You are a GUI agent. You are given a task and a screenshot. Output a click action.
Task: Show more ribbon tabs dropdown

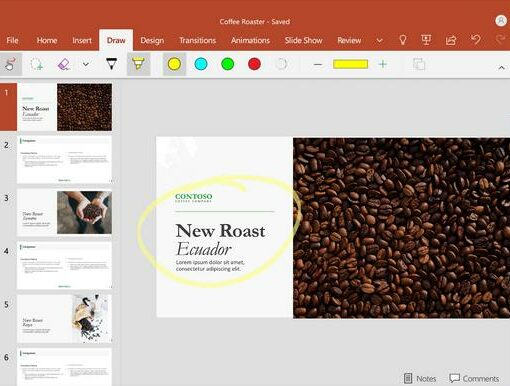379,41
